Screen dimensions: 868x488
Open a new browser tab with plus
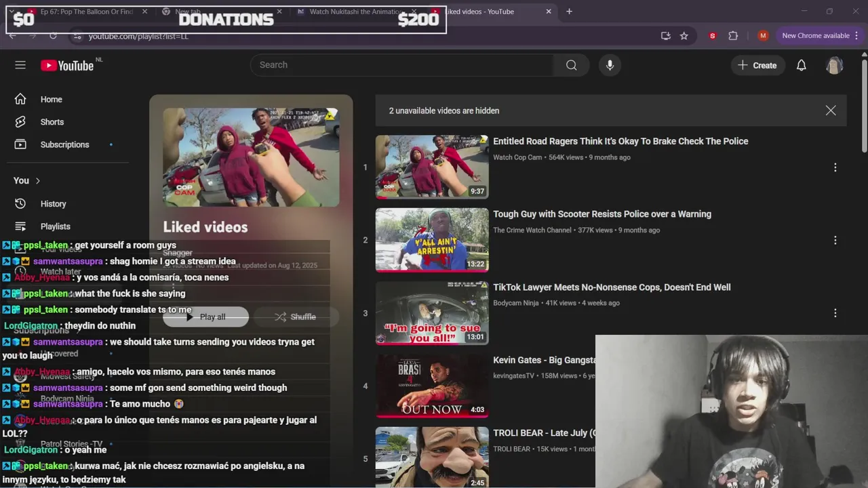coord(569,12)
